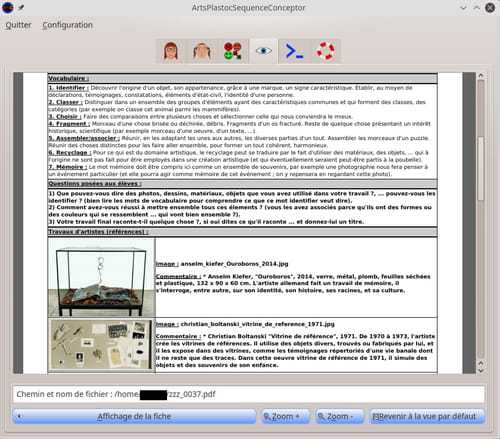Click the file path field zzz_0037.pdf

pyautogui.click(x=249, y=394)
